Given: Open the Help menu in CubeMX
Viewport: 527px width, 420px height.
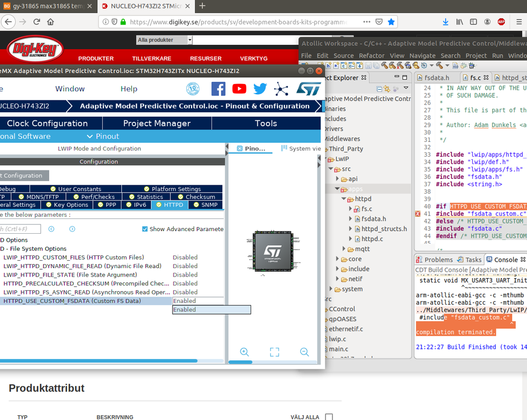Looking at the screenshot, I should point(129,89).
